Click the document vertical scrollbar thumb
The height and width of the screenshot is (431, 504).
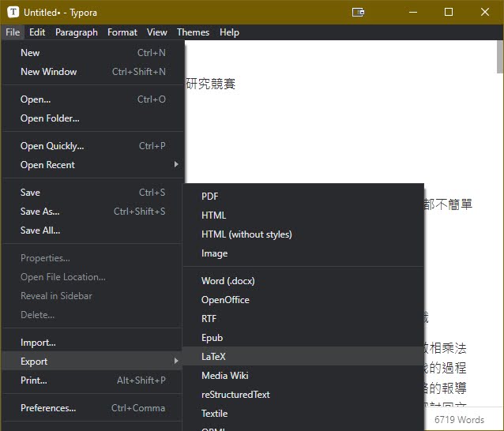pos(499,57)
